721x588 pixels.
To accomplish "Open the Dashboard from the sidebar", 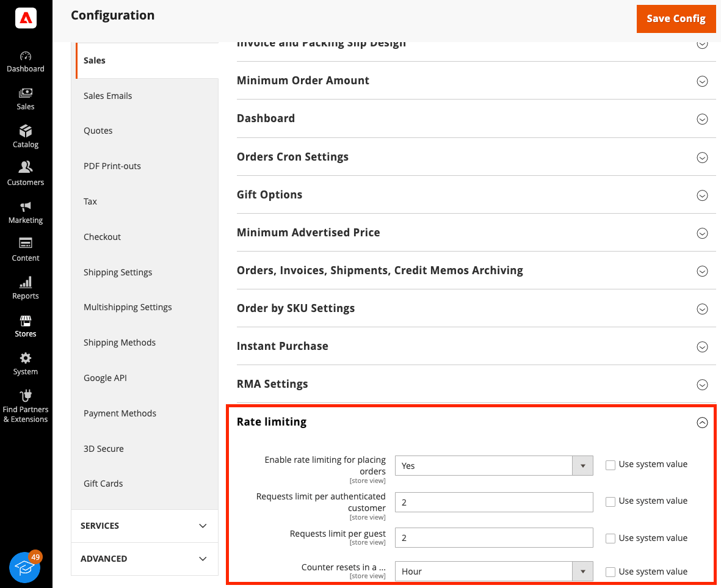I will tap(25, 60).
